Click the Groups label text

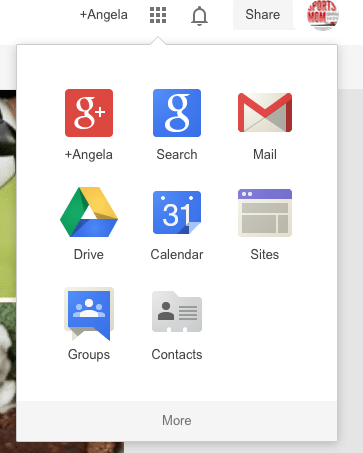(x=89, y=355)
